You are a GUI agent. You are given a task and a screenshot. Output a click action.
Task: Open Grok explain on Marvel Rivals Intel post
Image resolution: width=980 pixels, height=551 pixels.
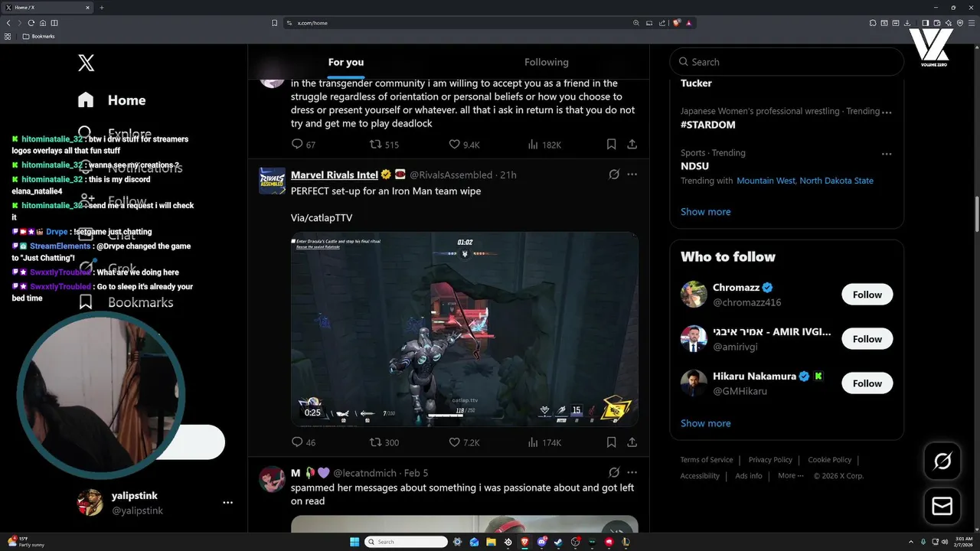pyautogui.click(x=614, y=174)
